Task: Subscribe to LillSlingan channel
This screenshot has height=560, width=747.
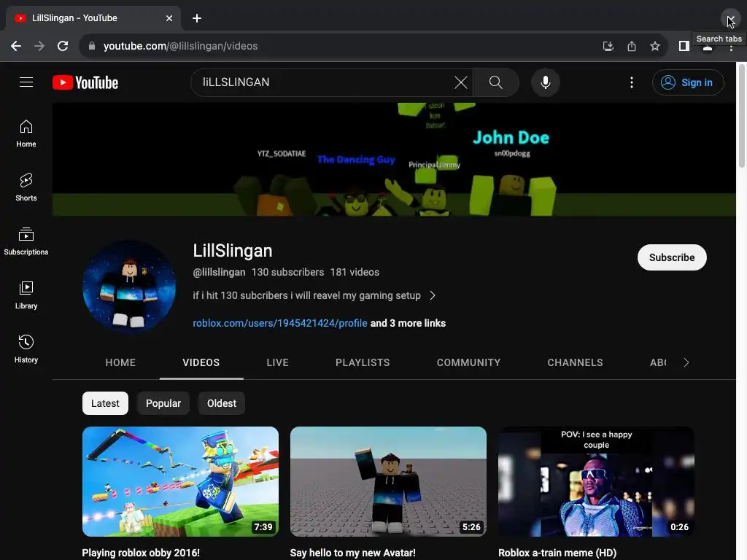Action: [672, 257]
